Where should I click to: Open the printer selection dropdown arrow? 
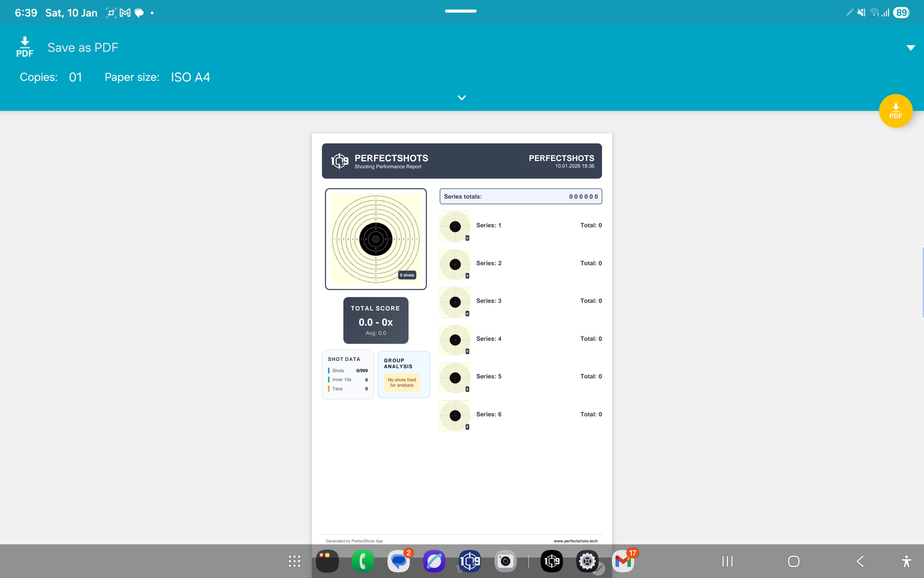pyautogui.click(x=910, y=48)
